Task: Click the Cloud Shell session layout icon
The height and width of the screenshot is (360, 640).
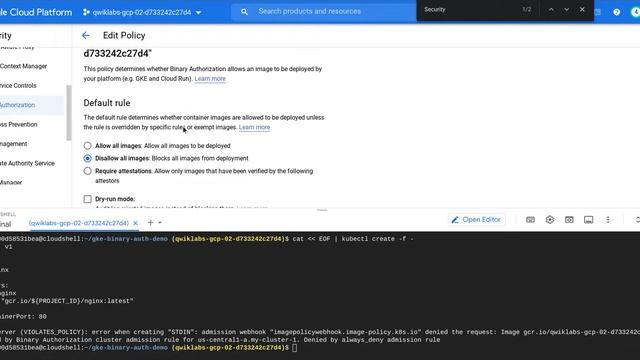Action: 588,220
